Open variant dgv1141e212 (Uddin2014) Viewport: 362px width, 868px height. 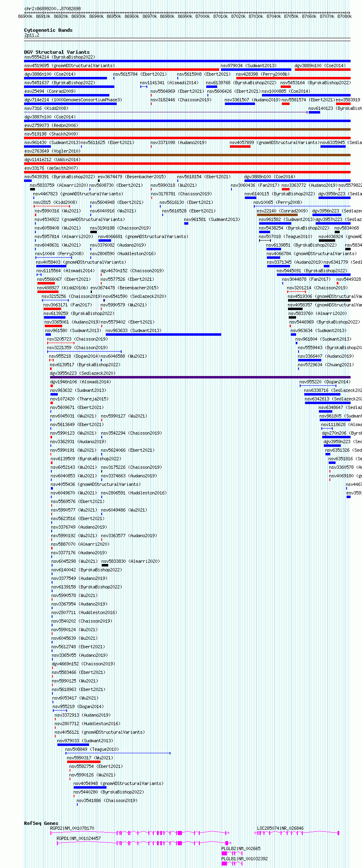tap(187, 164)
